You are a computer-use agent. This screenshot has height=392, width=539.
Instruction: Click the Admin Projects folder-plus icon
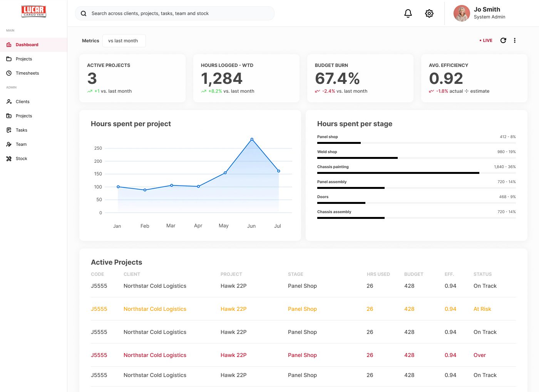(x=9, y=116)
